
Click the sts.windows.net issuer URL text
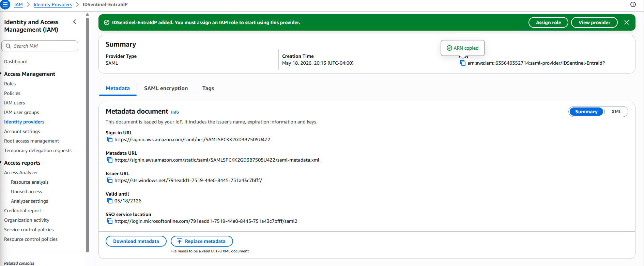188,180
